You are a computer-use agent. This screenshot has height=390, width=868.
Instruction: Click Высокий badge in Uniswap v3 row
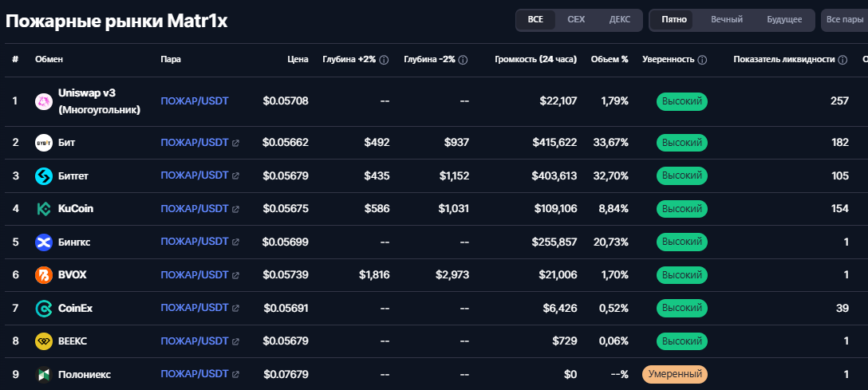point(682,102)
